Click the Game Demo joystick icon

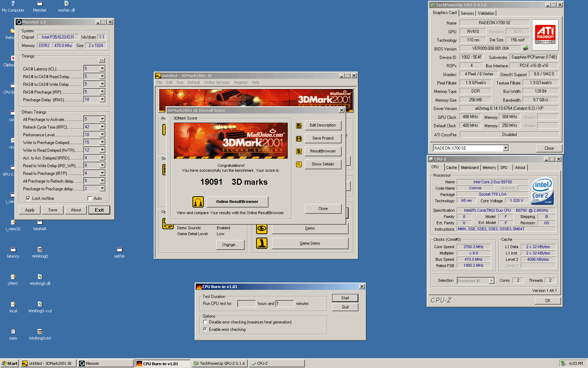tap(262, 243)
